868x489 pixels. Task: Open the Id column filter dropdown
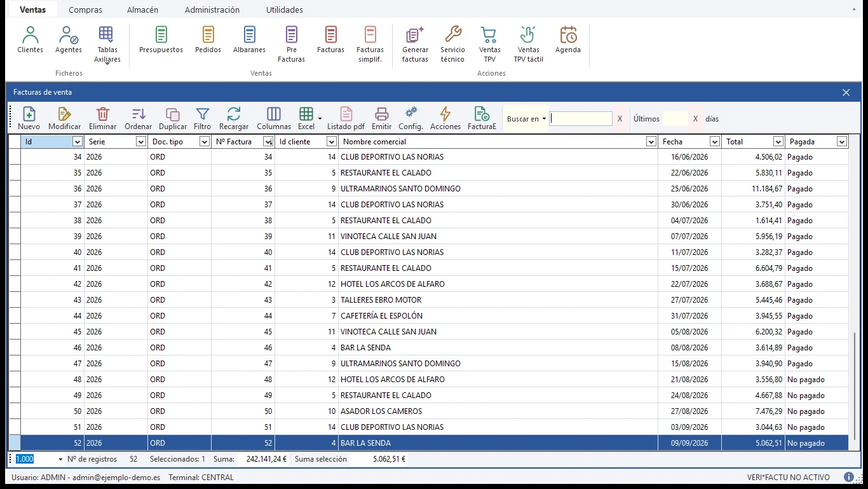[x=78, y=142]
